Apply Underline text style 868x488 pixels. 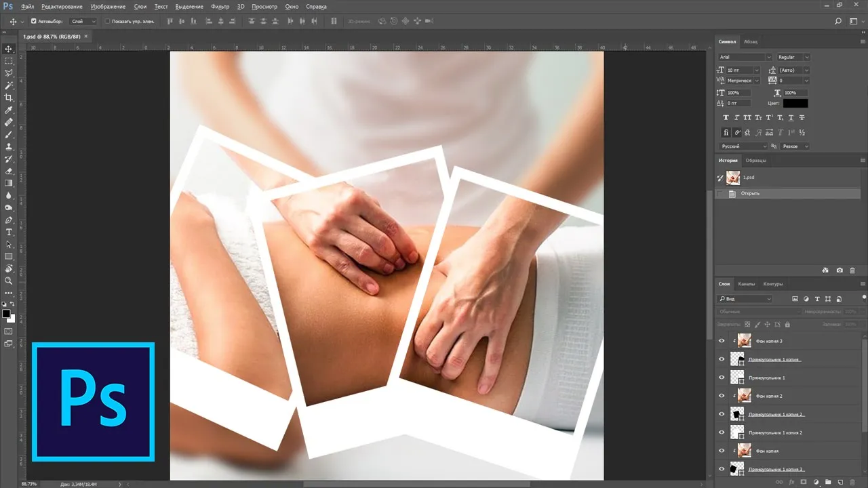[x=791, y=117]
